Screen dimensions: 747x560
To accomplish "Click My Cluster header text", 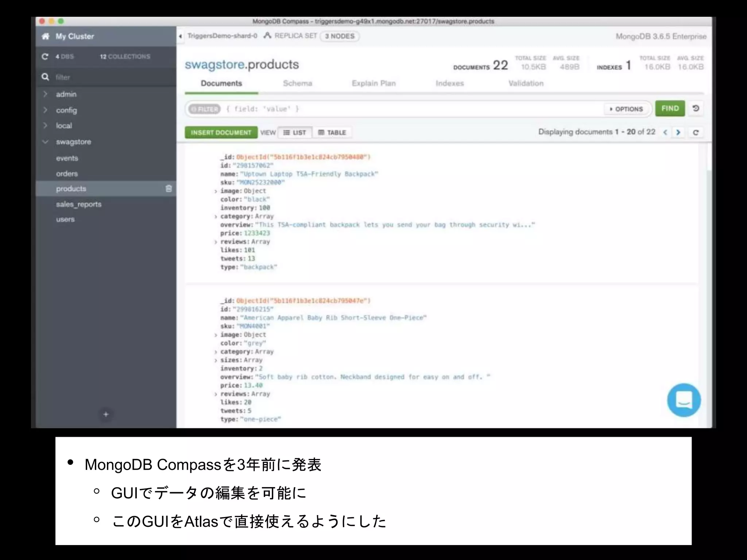I will coord(75,36).
